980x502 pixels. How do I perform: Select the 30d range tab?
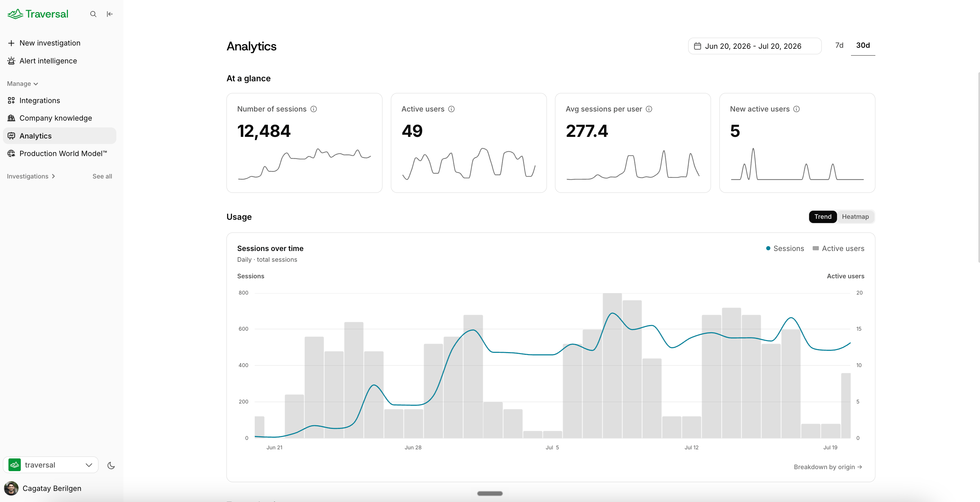coord(862,45)
